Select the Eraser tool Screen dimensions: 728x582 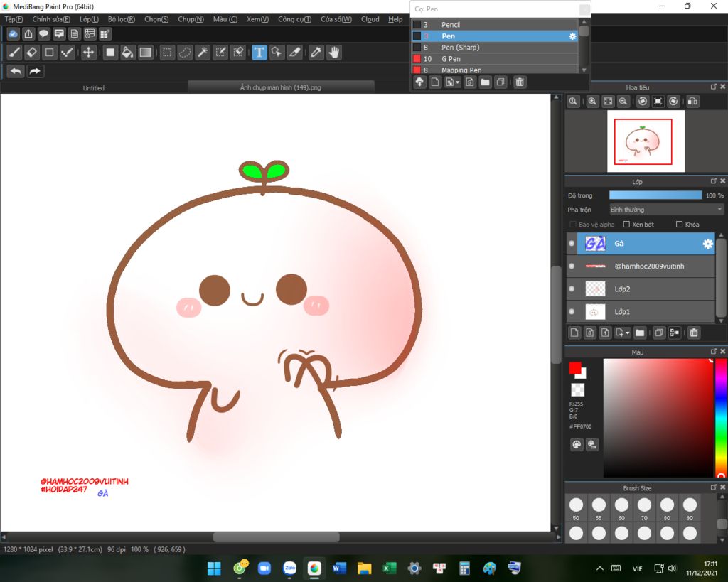pyautogui.click(x=31, y=53)
